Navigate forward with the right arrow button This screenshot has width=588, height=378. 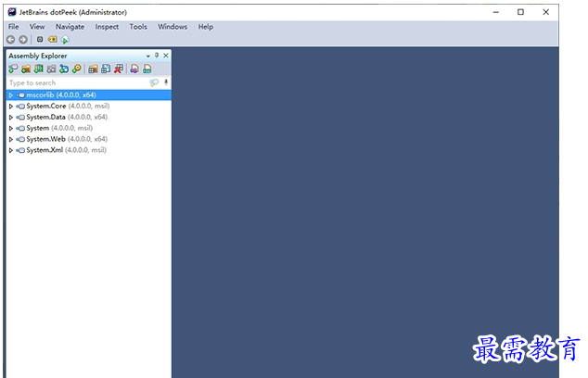click(23, 39)
